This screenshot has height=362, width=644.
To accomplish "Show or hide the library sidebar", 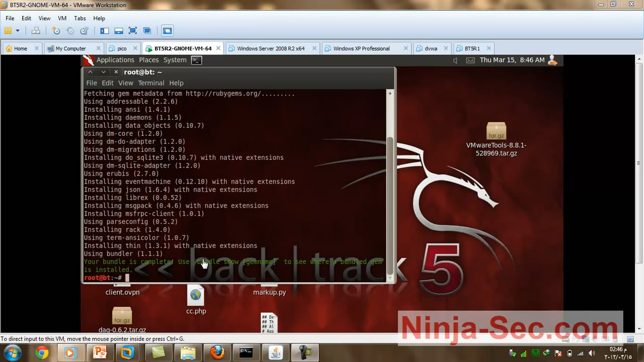I will pyautogui.click(x=105, y=31).
